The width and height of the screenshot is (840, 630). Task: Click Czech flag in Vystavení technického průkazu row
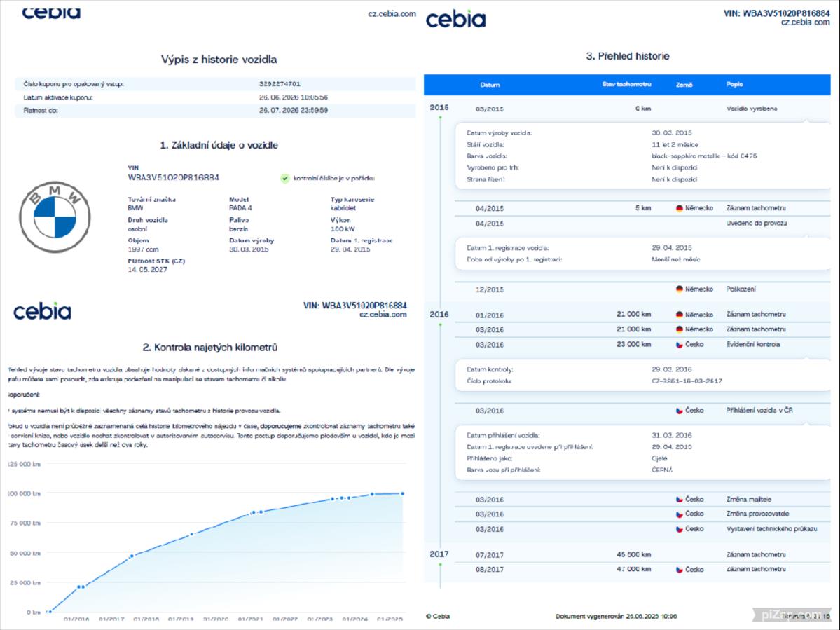point(680,529)
